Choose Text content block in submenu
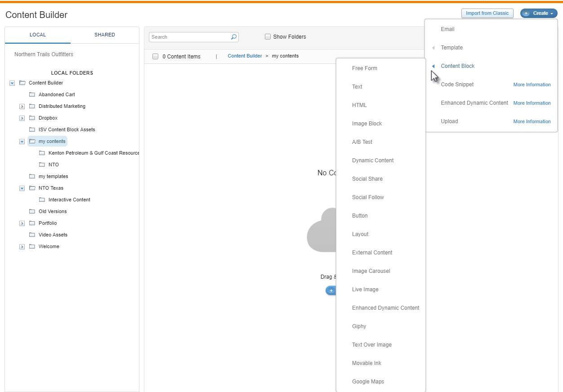Image resolution: width=563 pixels, height=392 pixels. pos(357,87)
